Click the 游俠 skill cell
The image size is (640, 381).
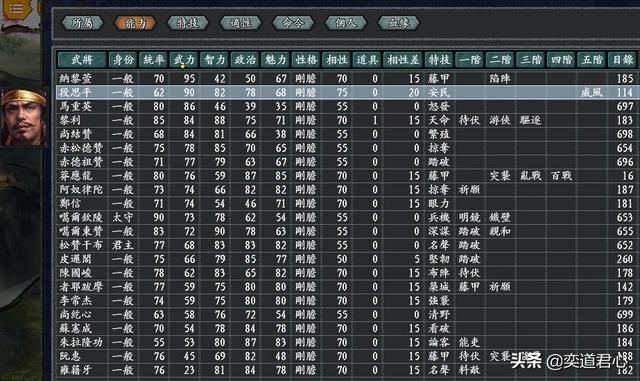[x=500, y=120]
